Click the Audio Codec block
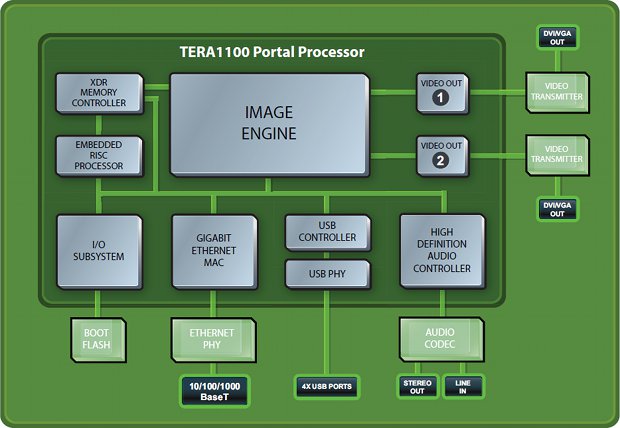 (x=441, y=339)
